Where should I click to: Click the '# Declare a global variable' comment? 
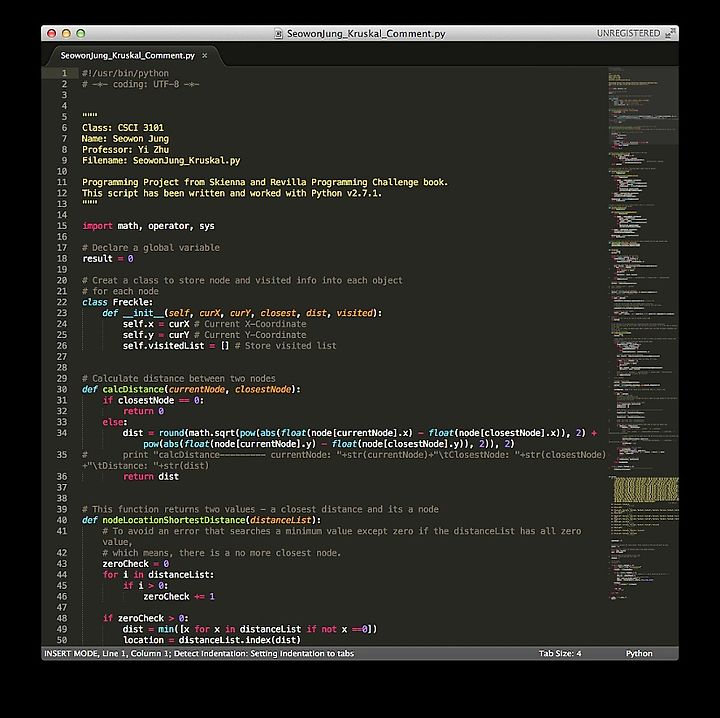click(151, 248)
